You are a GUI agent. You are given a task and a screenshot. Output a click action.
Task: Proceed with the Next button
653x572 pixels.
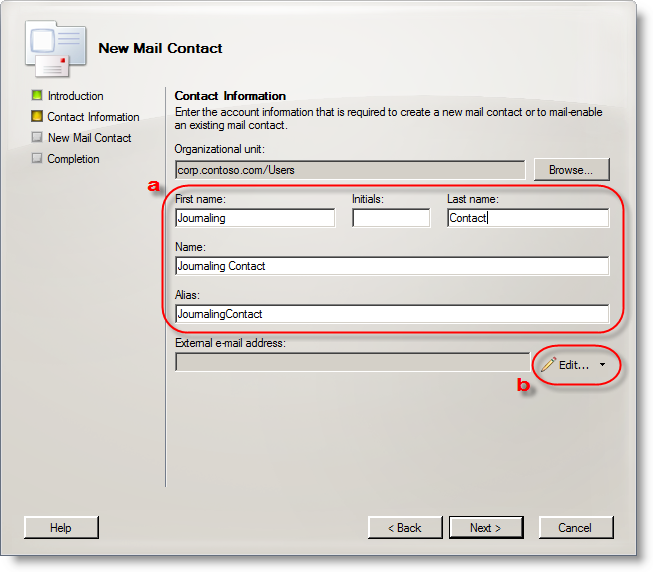pos(486,527)
